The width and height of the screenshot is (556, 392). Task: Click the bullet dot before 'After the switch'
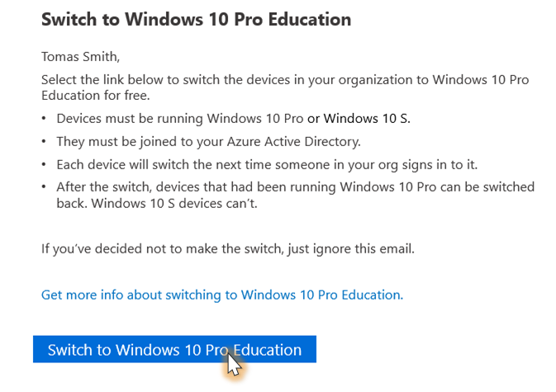click(x=45, y=187)
